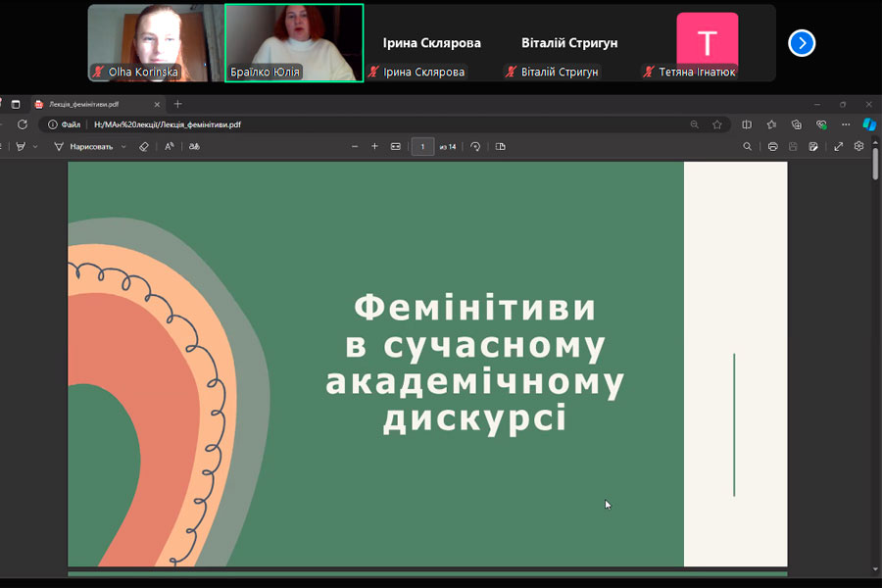Enter full screen PDF view
This screenshot has height=588, width=882.
(839, 146)
